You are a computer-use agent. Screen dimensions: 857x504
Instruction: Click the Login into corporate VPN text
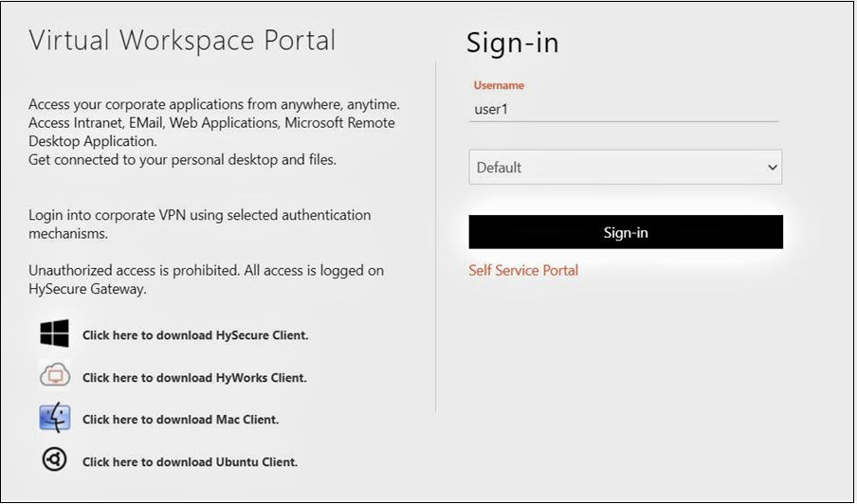pos(199,224)
